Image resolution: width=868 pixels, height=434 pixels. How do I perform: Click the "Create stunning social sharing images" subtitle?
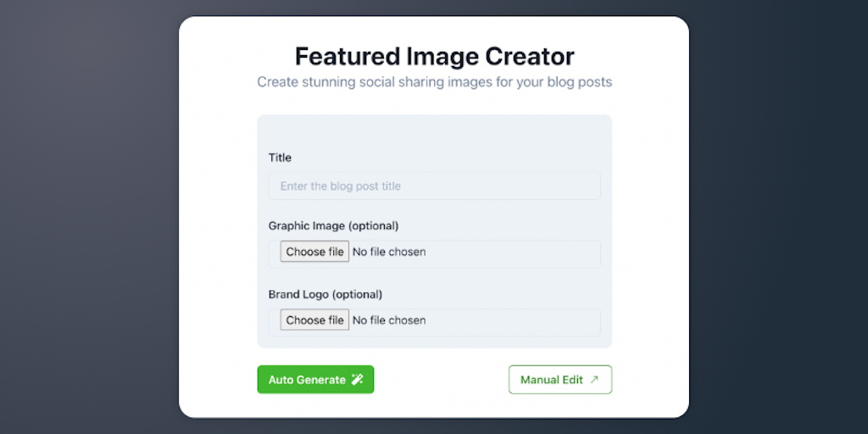point(434,82)
